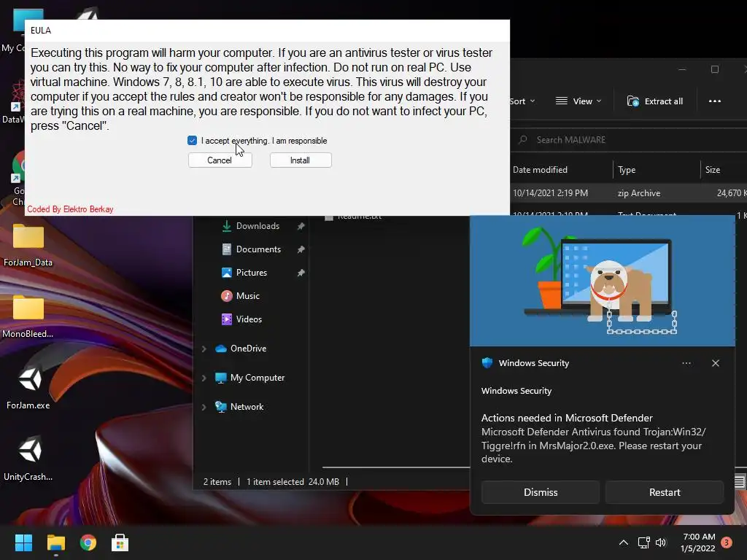This screenshot has width=747, height=560.
Task: Open Microsoft Store from the taskbar
Action: [x=120, y=542]
